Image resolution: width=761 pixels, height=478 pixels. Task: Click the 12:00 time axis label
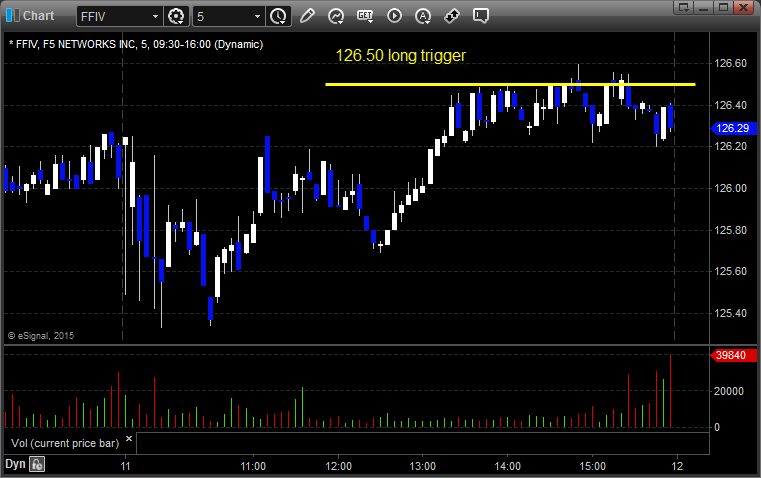[x=338, y=466]
